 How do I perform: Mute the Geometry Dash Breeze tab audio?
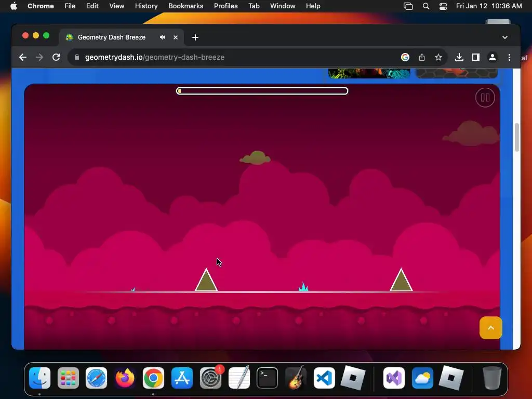[x=163, y=37]
